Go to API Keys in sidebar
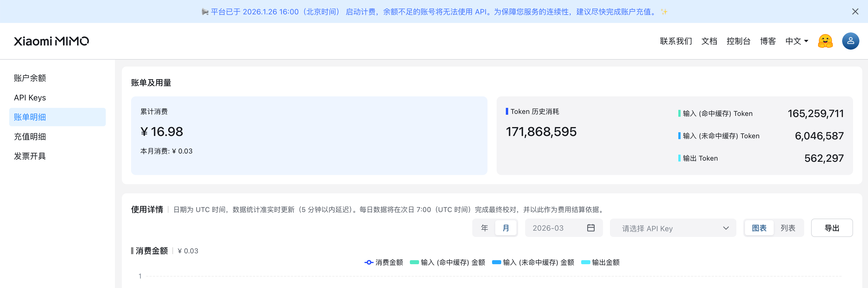Viewport: 868px width, 288px height. (30, 98)
